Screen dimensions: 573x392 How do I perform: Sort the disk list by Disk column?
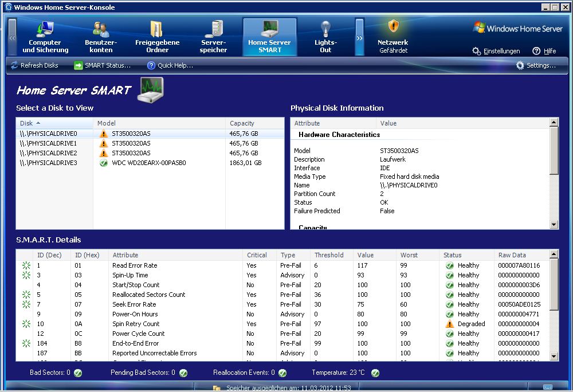(54, 123)
